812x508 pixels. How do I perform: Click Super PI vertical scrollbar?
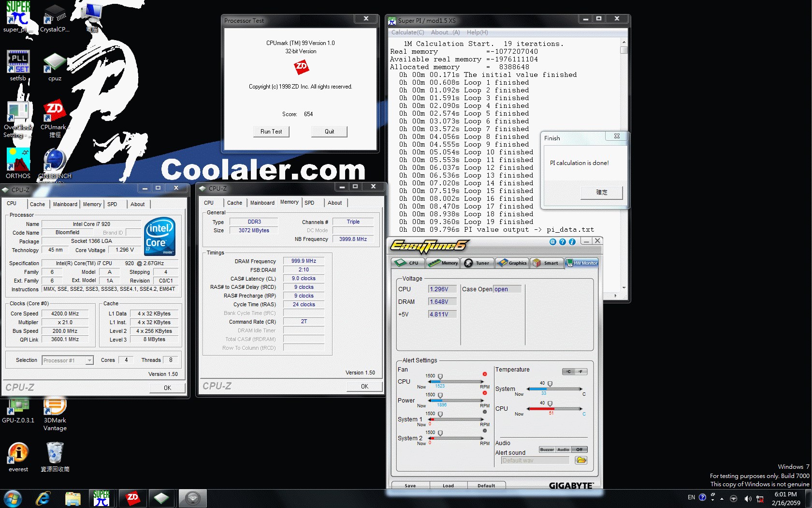(x=624, y=165)
